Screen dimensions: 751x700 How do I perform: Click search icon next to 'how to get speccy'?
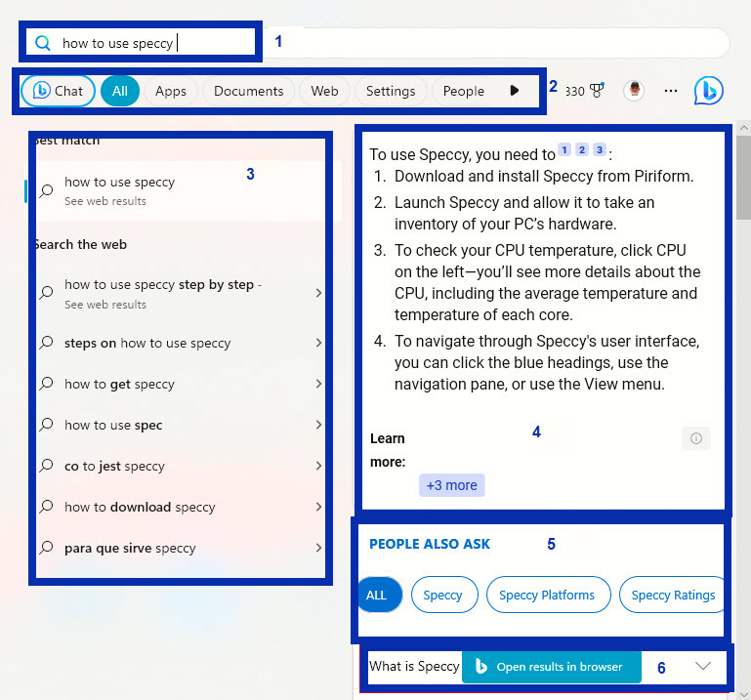point(47,384)
